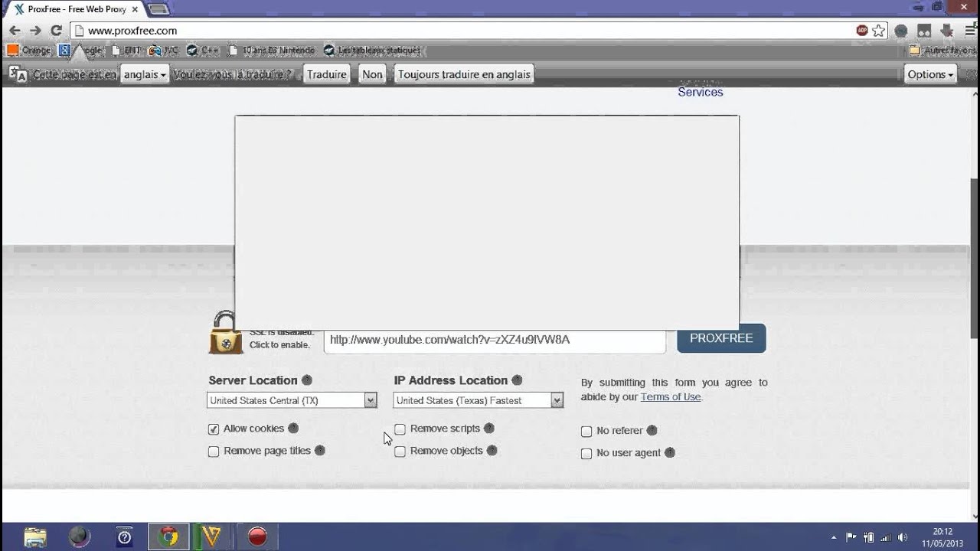Open the C++ bookmark

pyautogui.click(x=203, y=51)
